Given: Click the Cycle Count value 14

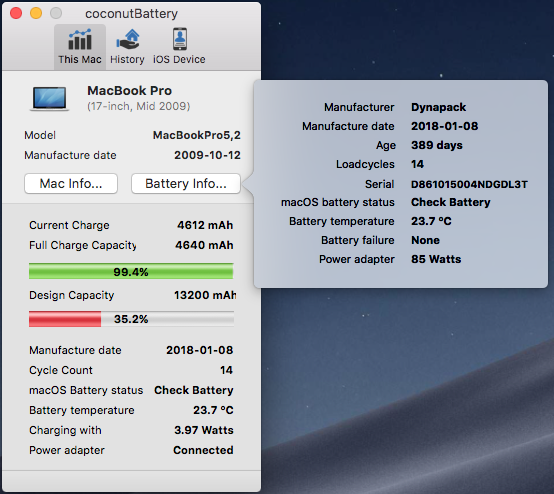Looking at the screenshot, I should (226, 370).
